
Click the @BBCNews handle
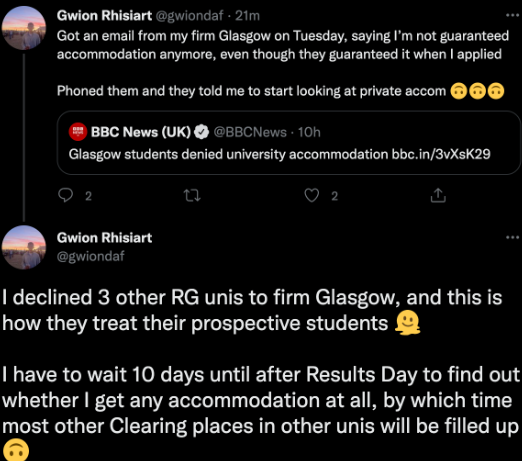pos(250,132)
